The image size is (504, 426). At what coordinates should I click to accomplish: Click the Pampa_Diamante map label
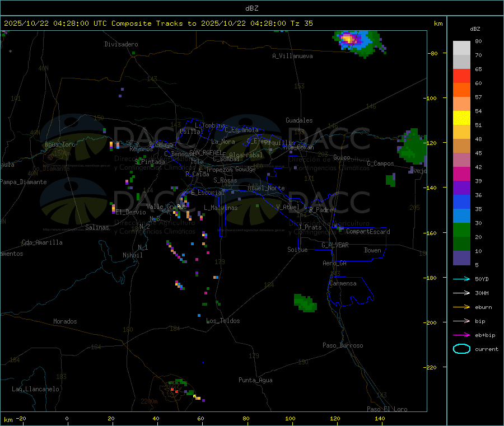pos(24,182)
